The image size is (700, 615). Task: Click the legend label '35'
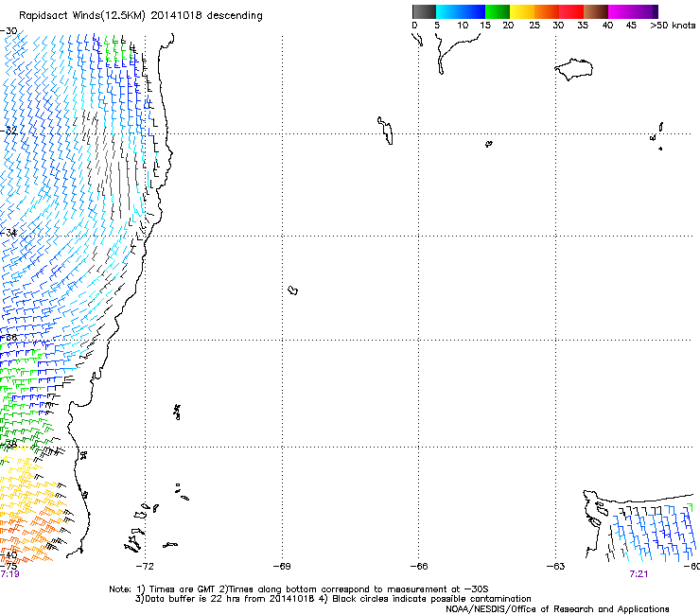click(x=583, y=26)
